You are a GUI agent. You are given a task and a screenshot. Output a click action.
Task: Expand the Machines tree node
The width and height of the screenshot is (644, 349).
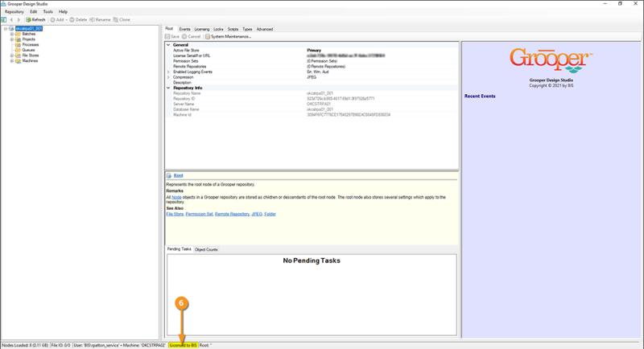[x=12, y=60]
